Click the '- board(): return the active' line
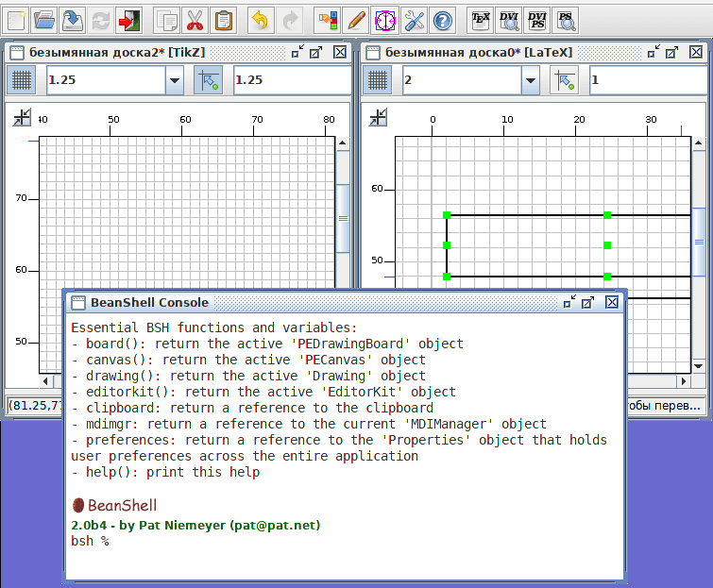This screenshot has width=713, height=588. [x=267, y=344]
